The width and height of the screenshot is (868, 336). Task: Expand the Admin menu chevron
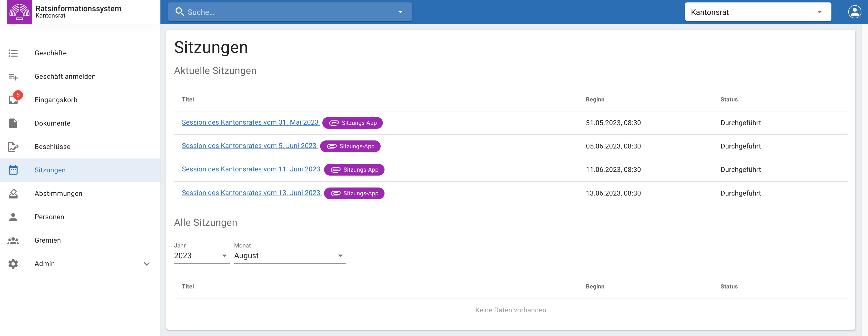[x=147, y=264]
